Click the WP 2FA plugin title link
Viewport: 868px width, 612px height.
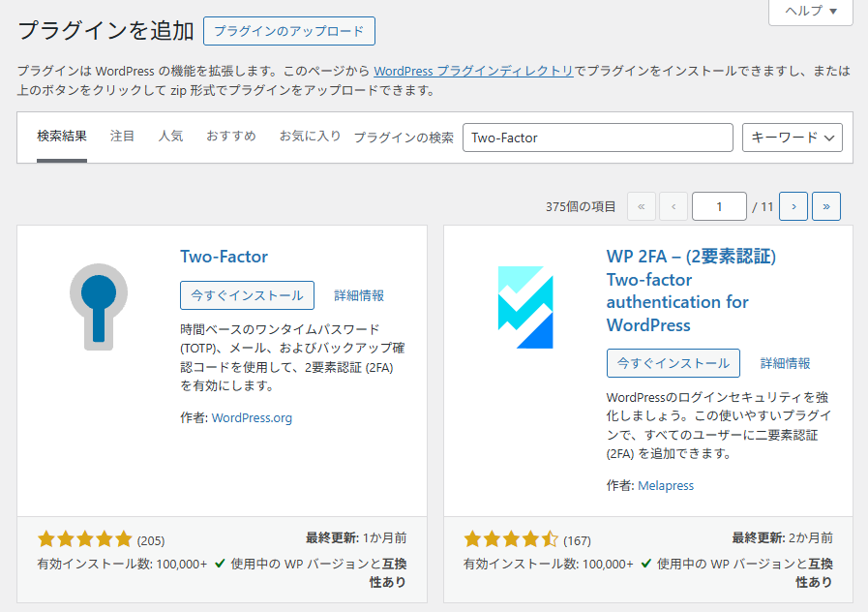point(691,291)
